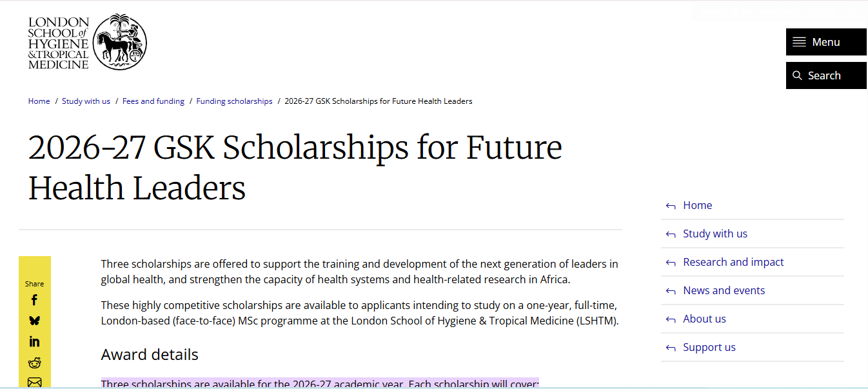This screenshot has height=389, width=868.
Task: Click the arrow icon beside Research and impact
Action: pyautogui.click(x=669, y=262)
